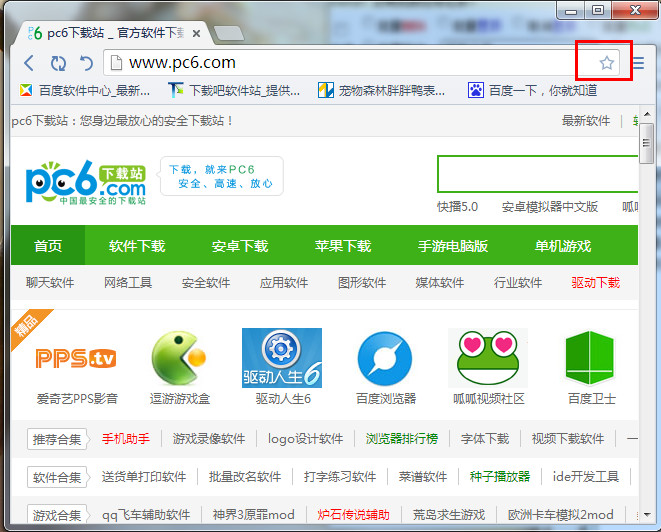
Task: Click the undo arrow icon in toolbar
Action: (86, 63)
